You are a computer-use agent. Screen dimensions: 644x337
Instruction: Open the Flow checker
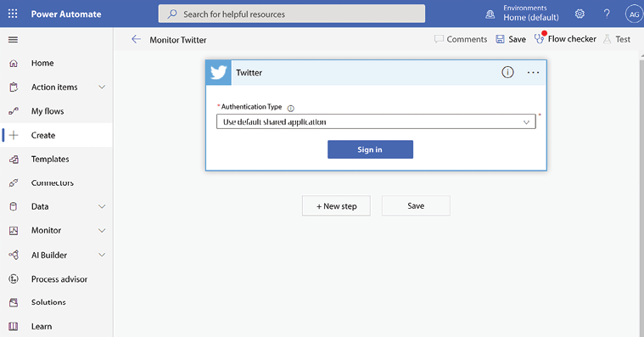565,39
